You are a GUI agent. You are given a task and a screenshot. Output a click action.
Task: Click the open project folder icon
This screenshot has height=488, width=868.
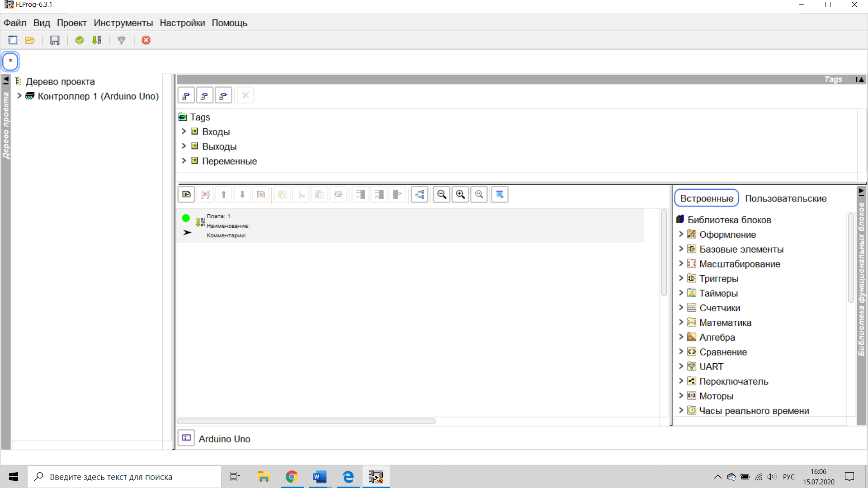(x=30, y=40)
